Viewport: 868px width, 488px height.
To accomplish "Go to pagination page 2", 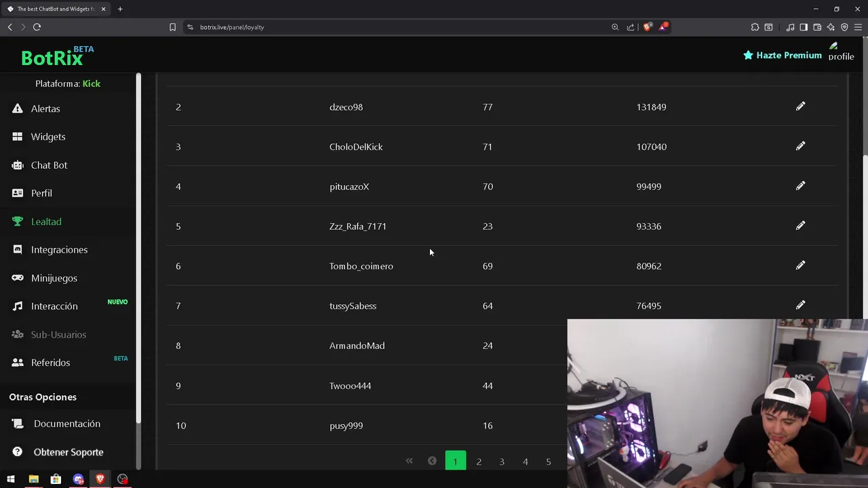I will coord(479,462).
